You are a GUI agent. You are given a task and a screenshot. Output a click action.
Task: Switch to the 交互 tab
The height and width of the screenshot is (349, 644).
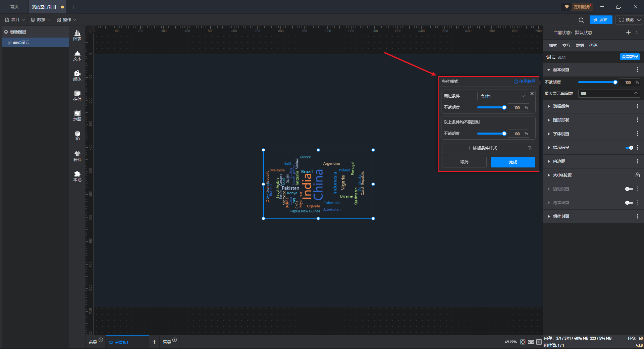[x=566, y=46]
